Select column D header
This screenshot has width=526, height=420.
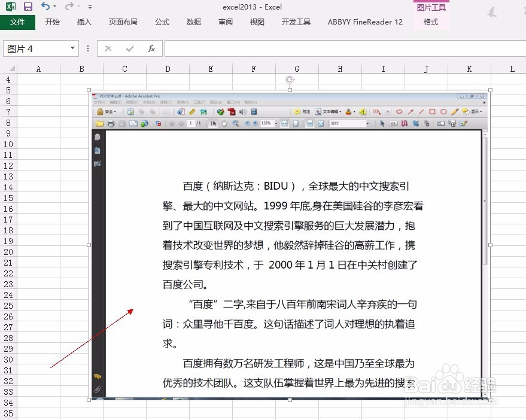coord(168,69)
